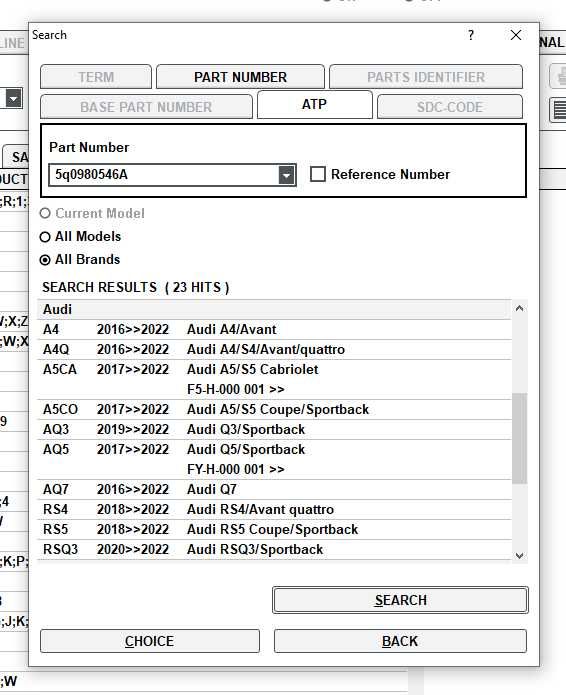Select the SA tab in background window

point(18,157)
